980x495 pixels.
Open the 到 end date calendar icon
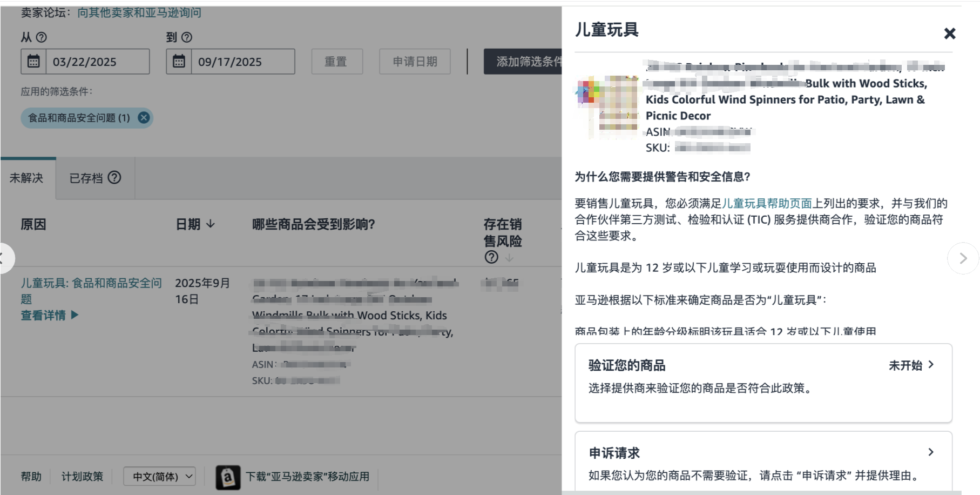coord(179,62)
